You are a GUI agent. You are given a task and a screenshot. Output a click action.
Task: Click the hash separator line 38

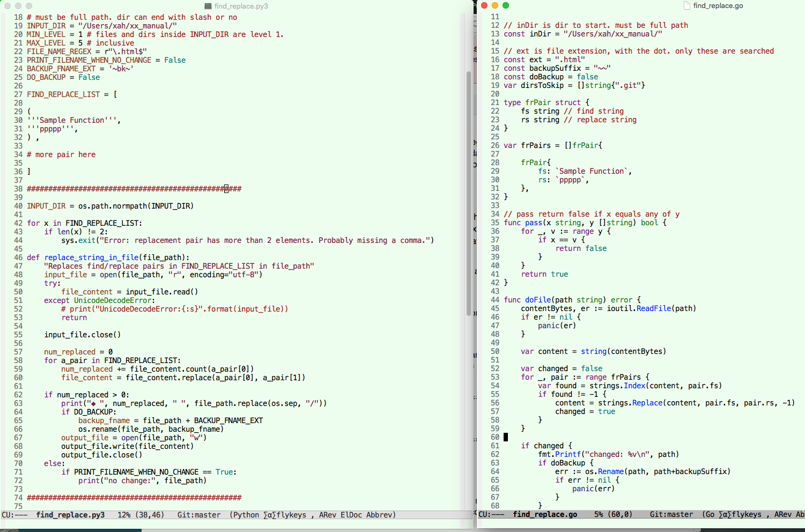point(134,189)
